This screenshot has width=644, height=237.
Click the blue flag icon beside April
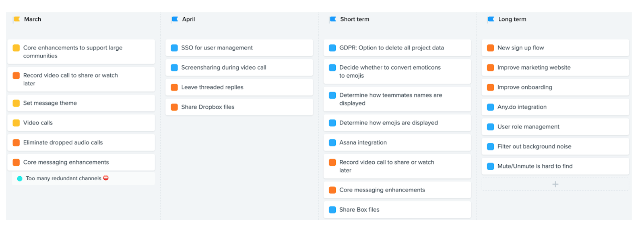point(175,19)
